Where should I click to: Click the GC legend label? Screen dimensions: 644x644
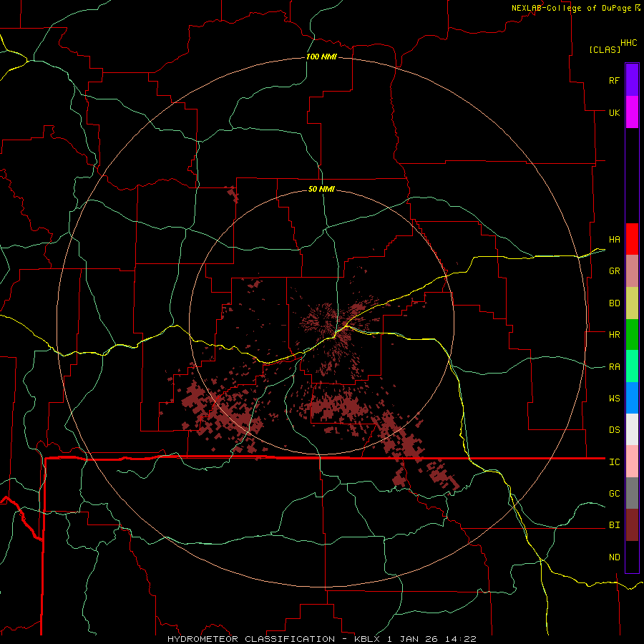614,494
